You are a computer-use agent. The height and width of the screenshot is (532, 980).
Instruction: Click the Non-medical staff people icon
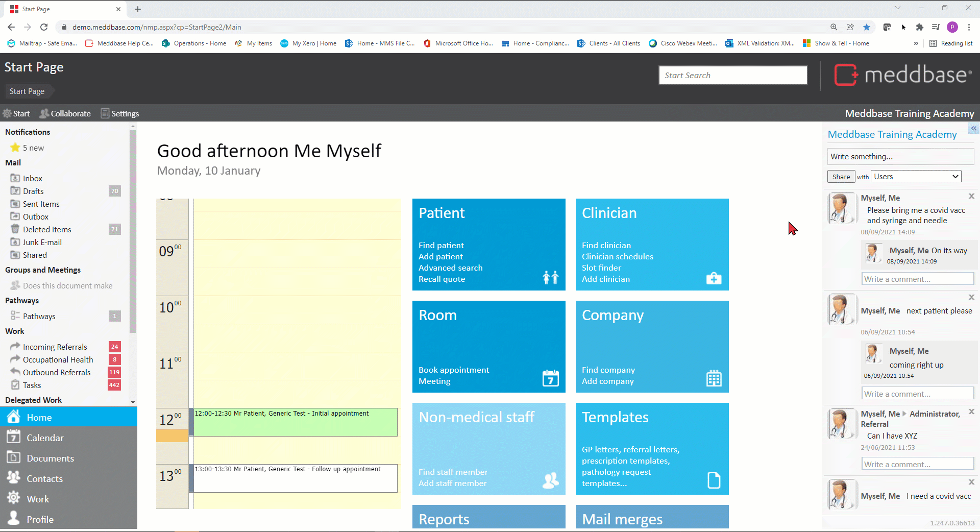550,480
